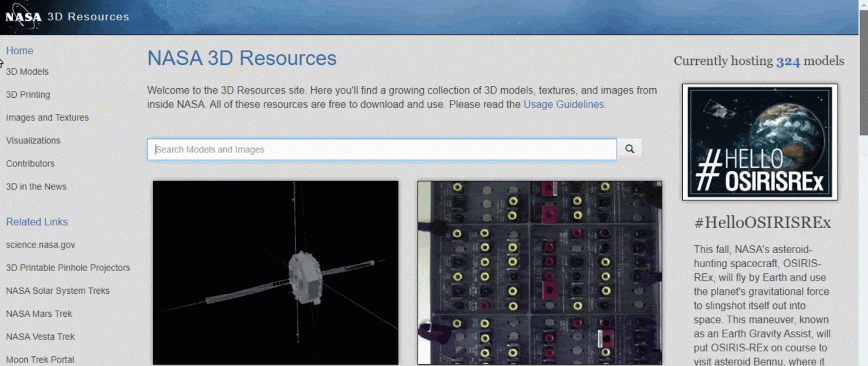Open Contributors page
This screenshot has height=366, width=868.
click(31, 164)
